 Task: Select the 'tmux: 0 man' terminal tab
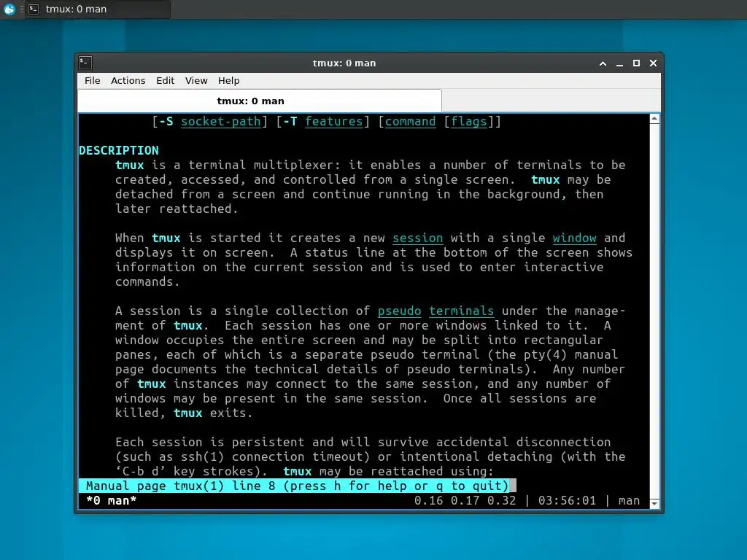point(260,101)
